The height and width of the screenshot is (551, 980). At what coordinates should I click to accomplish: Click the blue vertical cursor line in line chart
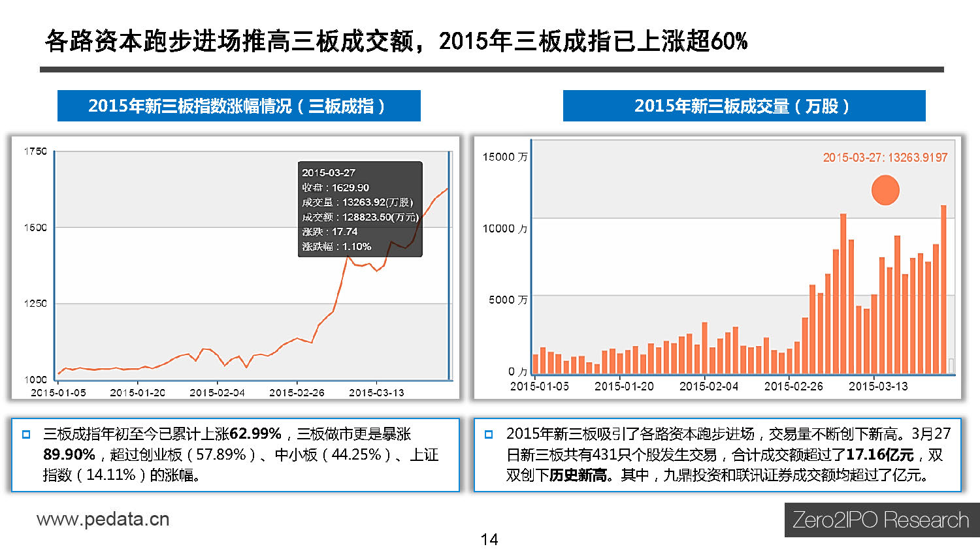(x=449, y=265)
